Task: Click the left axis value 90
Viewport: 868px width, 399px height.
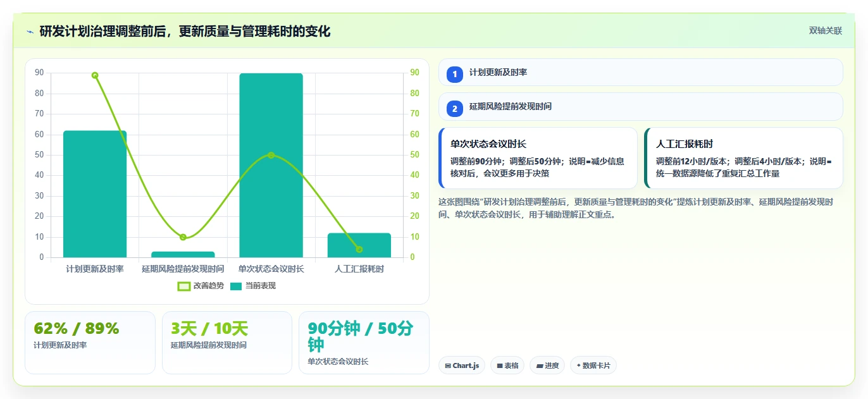Action: 39,73
